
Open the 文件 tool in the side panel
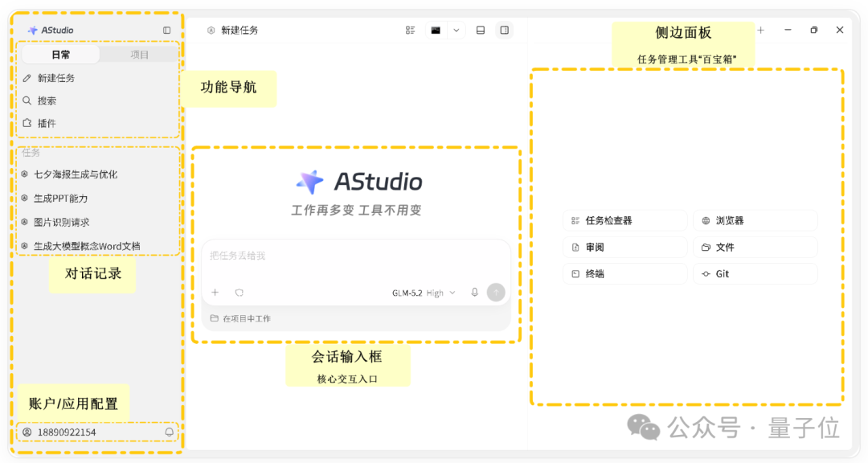(755, 247)
